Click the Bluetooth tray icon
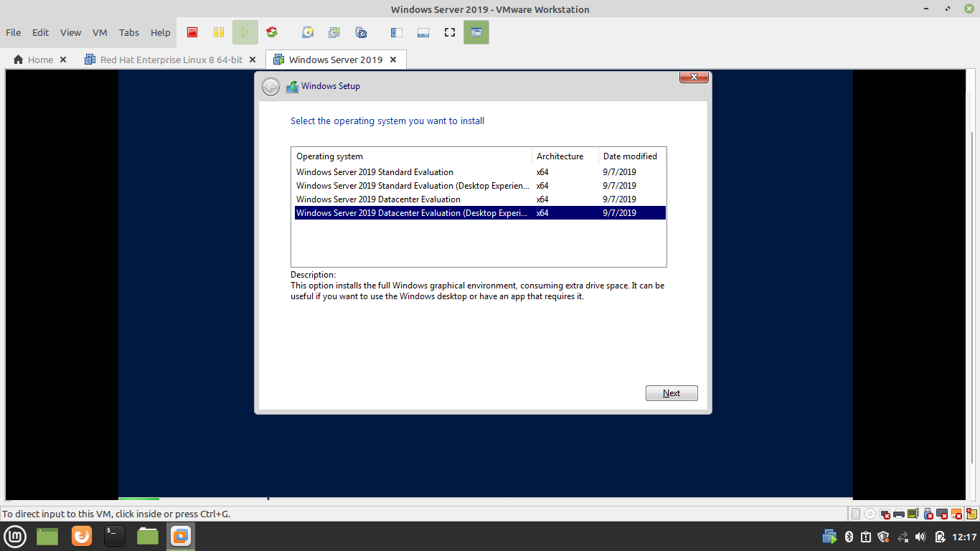The height and width of the screenshot is (551, 980). click(x=848, y=537)
